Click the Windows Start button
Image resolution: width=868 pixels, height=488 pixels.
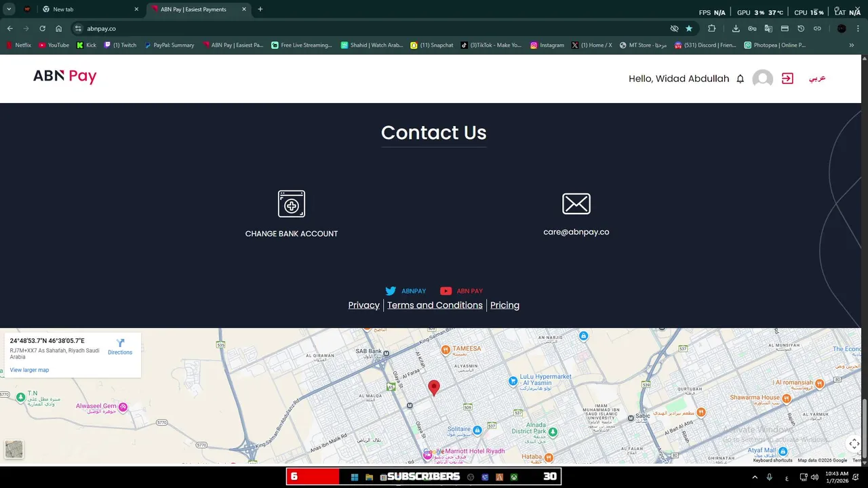(x=354, y=476)
